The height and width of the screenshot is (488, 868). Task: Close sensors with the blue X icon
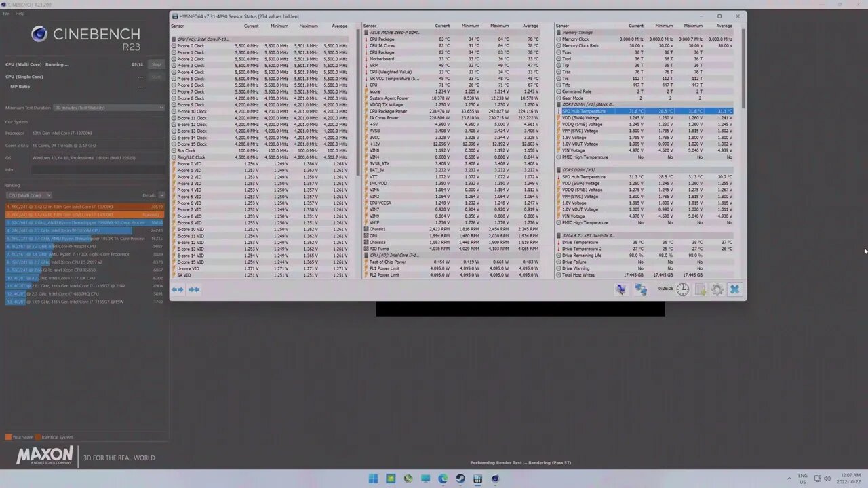click(734, 289)
